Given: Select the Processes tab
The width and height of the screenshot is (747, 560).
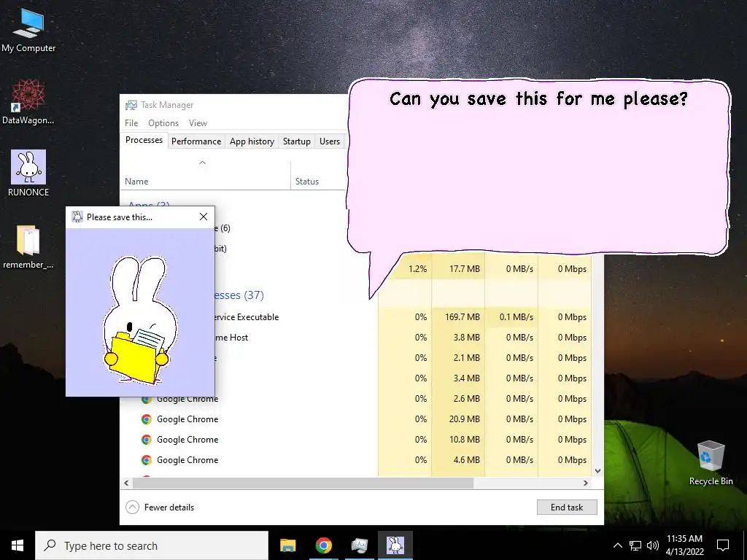Looking at the screenshot, I should 144,140.
